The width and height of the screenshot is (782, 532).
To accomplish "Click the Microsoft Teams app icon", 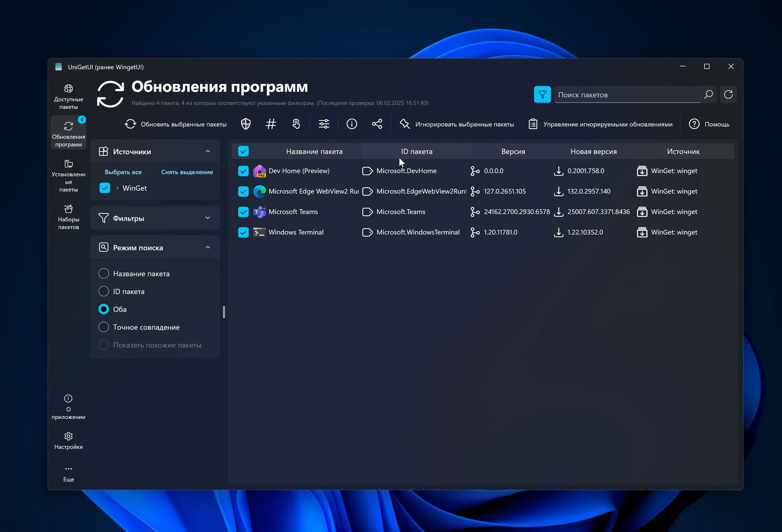I will [260, 212].
